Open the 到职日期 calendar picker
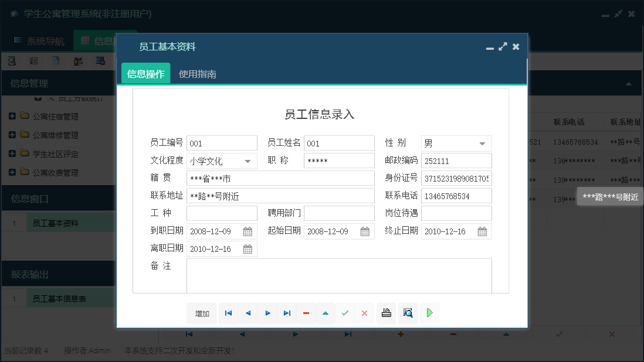The height and width of the screenshot is (362, 644). (x=249, y=231)
